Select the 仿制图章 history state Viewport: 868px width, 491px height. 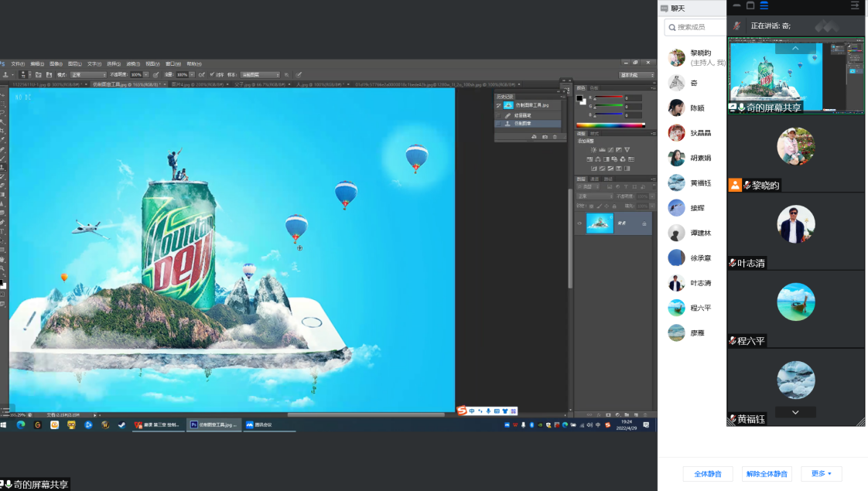[528, 124]
